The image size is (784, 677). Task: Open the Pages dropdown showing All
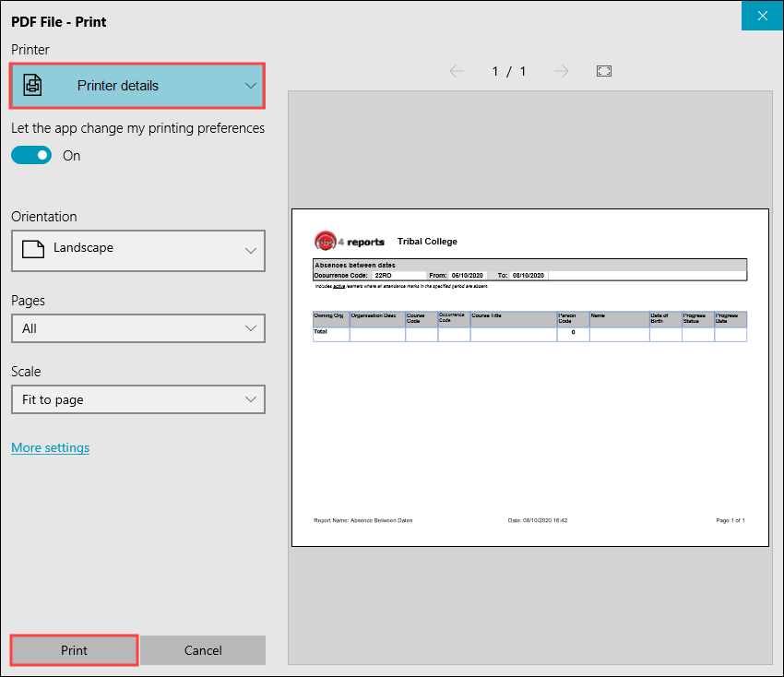click(137, 328)
